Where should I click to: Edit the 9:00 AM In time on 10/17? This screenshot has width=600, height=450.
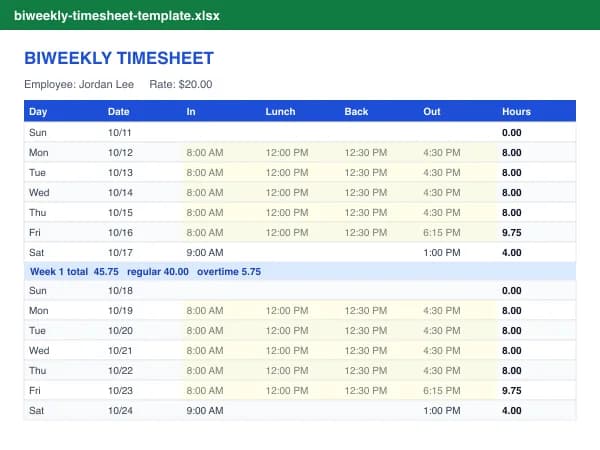tap(205, 253)
